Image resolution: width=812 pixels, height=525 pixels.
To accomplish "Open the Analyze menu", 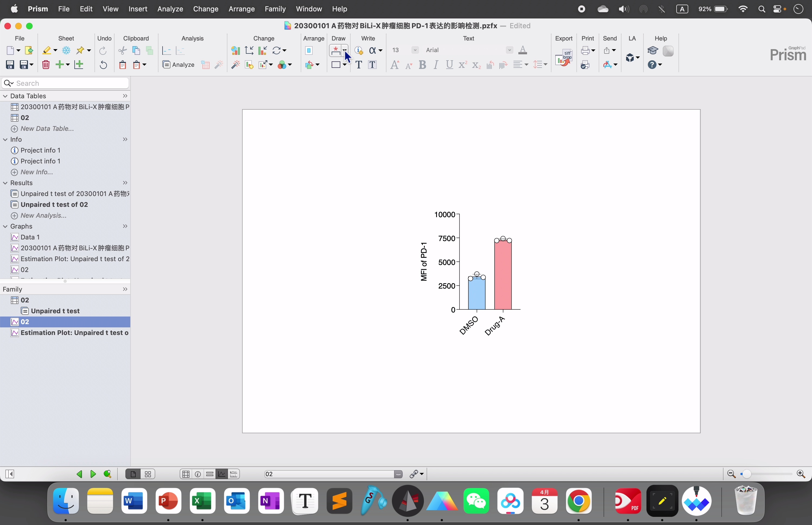I will 170,9.
